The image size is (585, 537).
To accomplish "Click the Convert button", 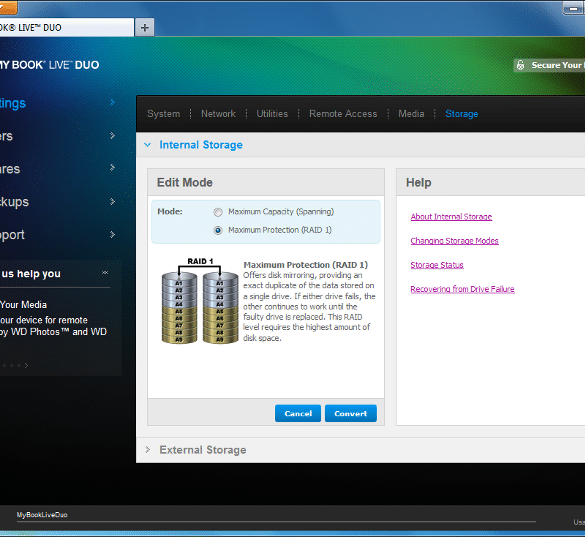I will [351, 413].
